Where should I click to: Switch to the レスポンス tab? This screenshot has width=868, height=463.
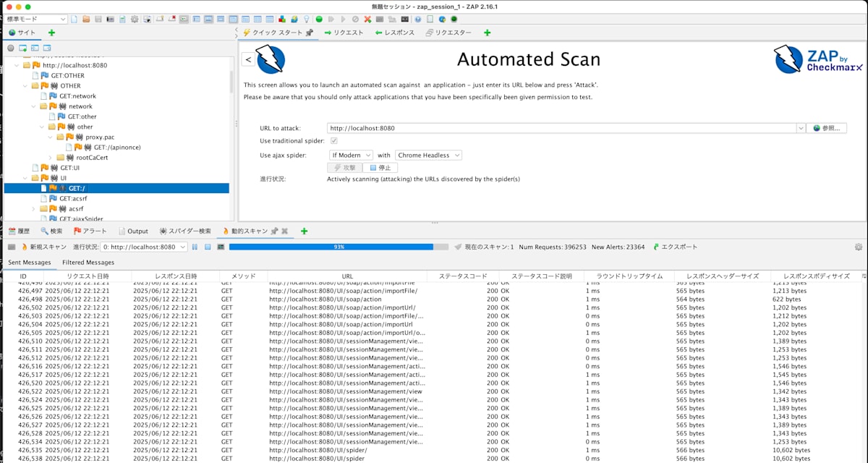click(396, 33)
